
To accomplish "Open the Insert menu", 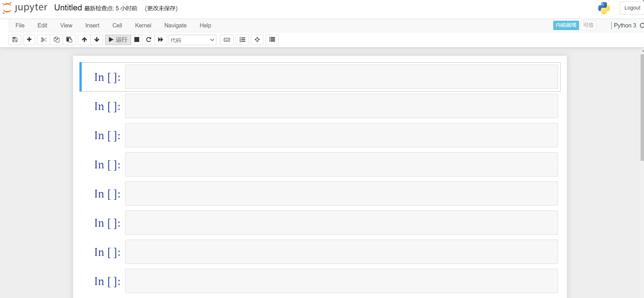I will (x=92, y=25).
